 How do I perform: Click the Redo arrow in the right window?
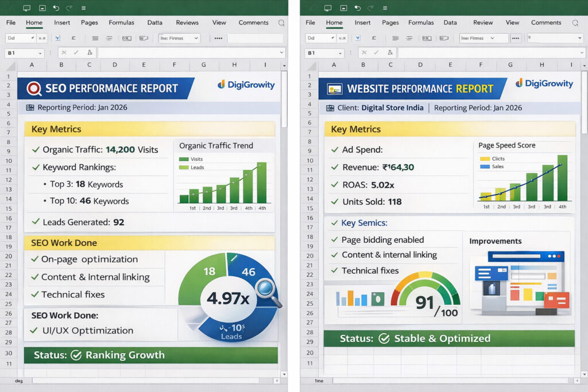[370, 8]
